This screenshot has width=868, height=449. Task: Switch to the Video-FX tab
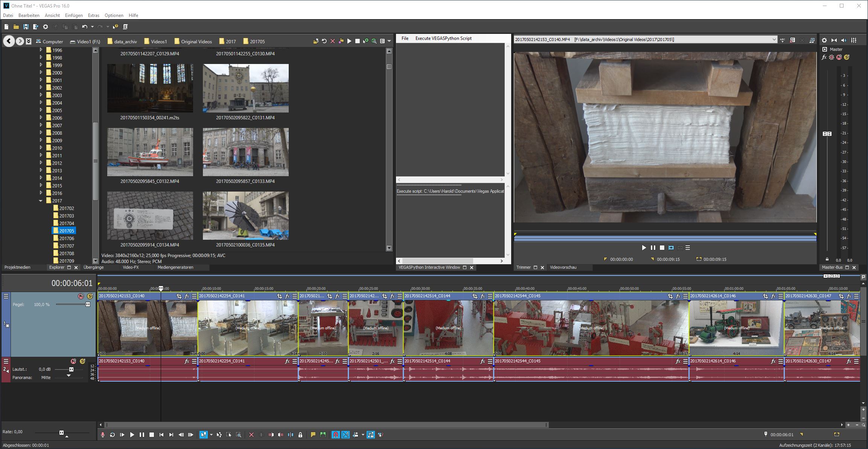tap(131, 267)
